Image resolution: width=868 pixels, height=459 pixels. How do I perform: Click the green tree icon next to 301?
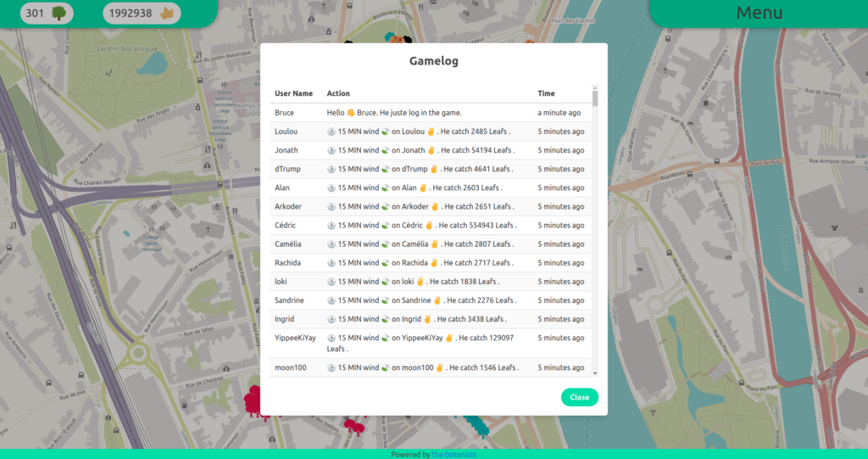click(58, 13)
